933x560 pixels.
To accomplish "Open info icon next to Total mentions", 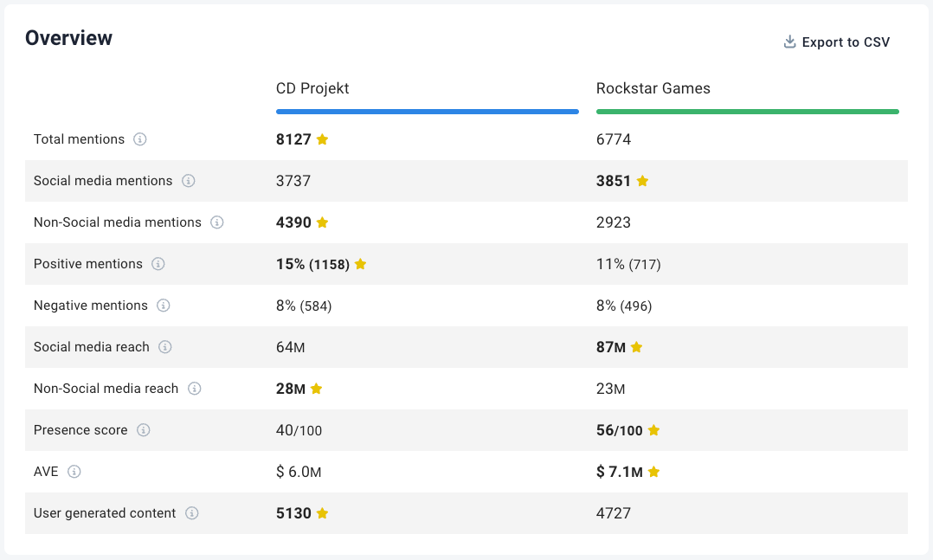I will click(140, 139).
